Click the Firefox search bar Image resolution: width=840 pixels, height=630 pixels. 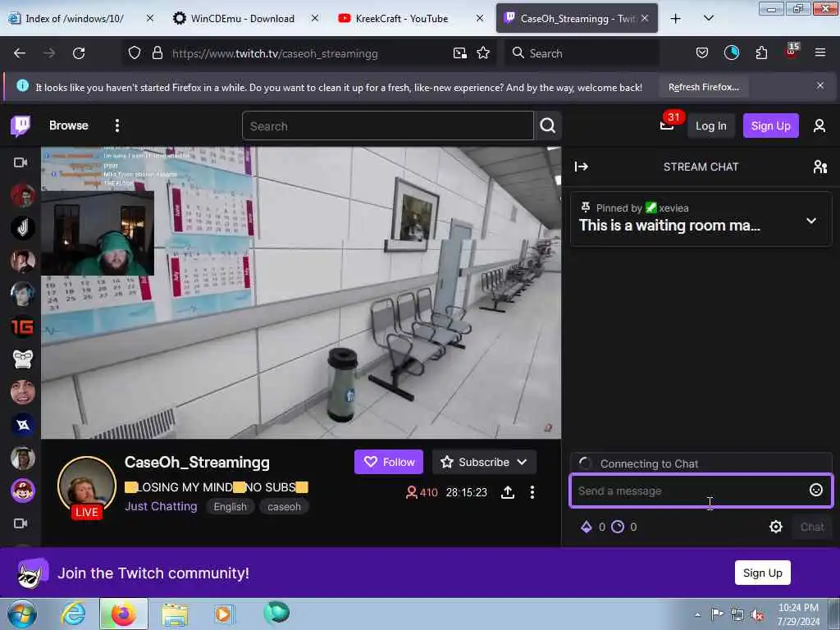click(x=582, y=53)
